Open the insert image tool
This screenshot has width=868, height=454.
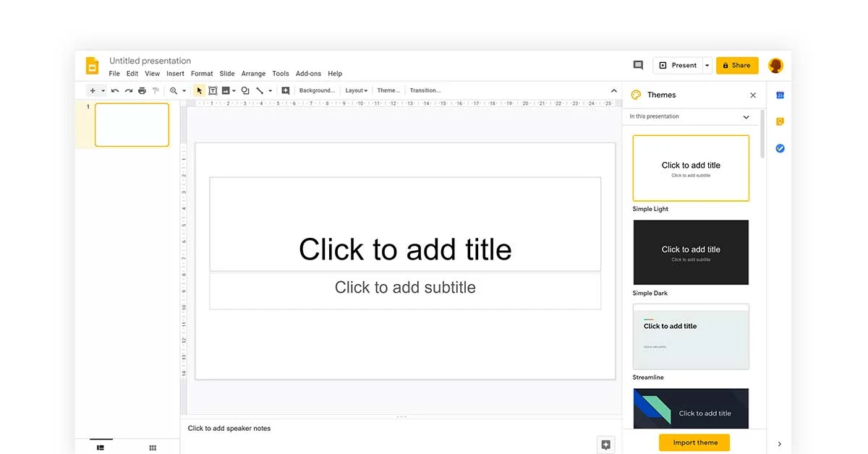(226, 90)
